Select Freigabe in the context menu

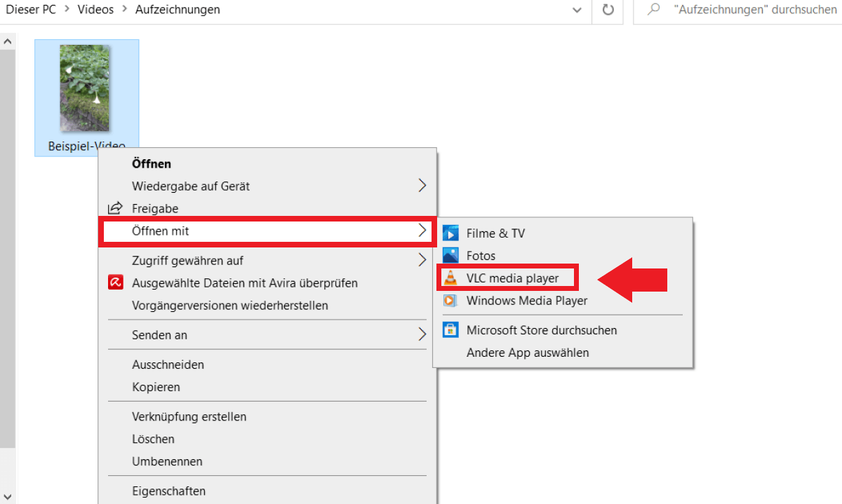coord(267,209)
